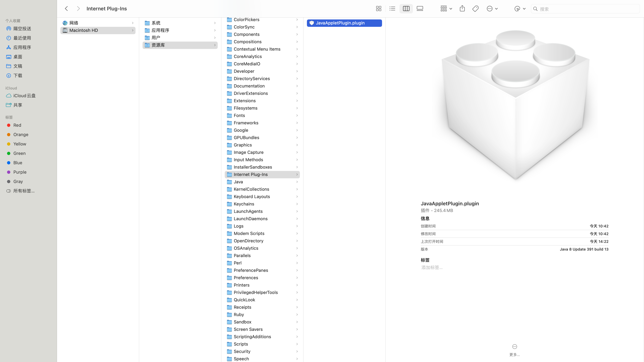Expand Components folder chevron
Viewport: 644px width, 362px height.
tap(297, 35)
